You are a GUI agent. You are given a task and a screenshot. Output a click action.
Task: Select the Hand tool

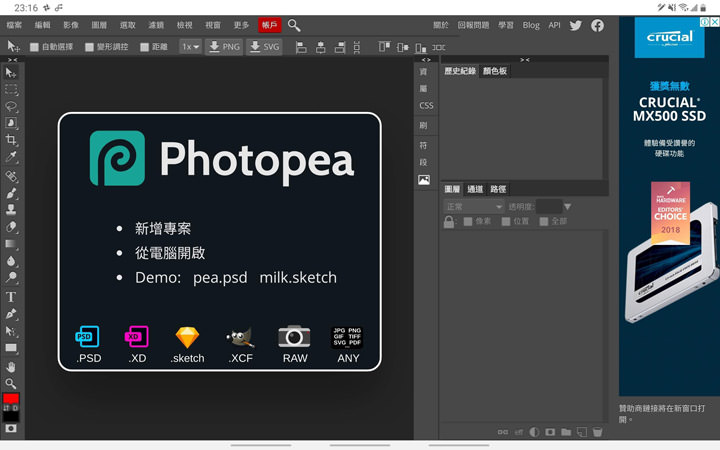(11, 367)
